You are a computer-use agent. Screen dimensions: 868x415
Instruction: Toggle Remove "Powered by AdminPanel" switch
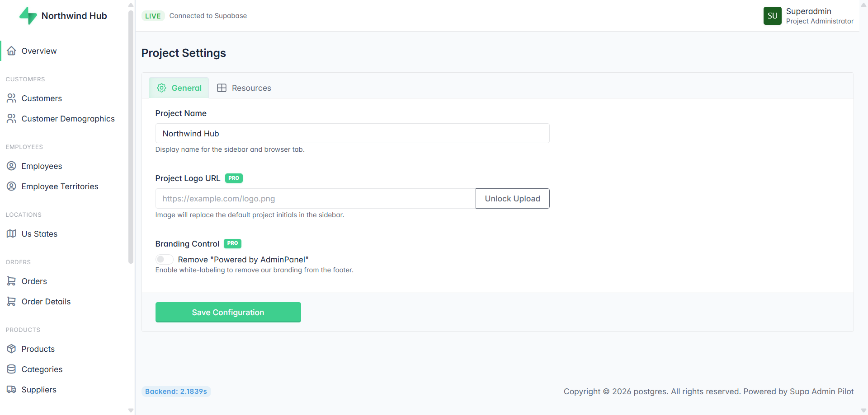click(x=165, y=260)
